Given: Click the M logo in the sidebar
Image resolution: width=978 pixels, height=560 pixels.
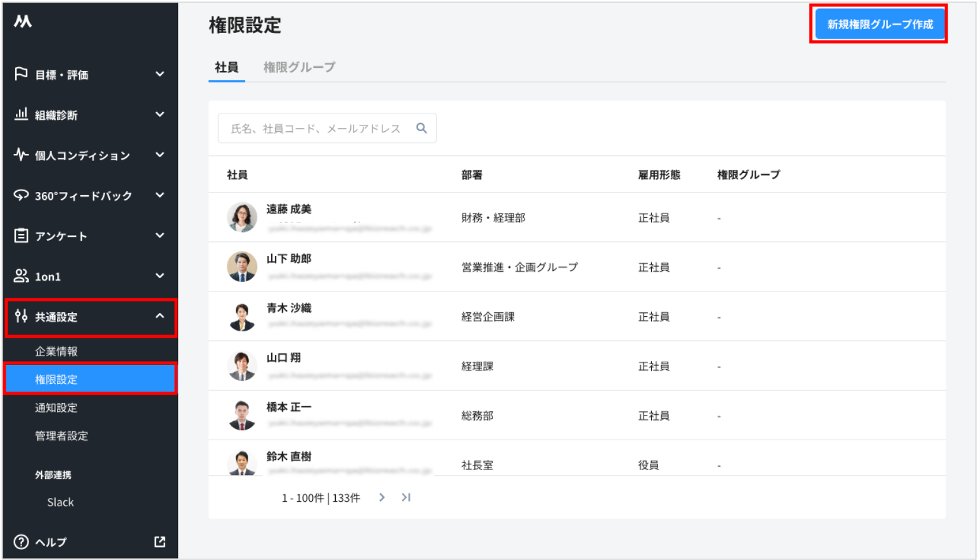Looking at the screenshot, I should [x=21, y=20].
